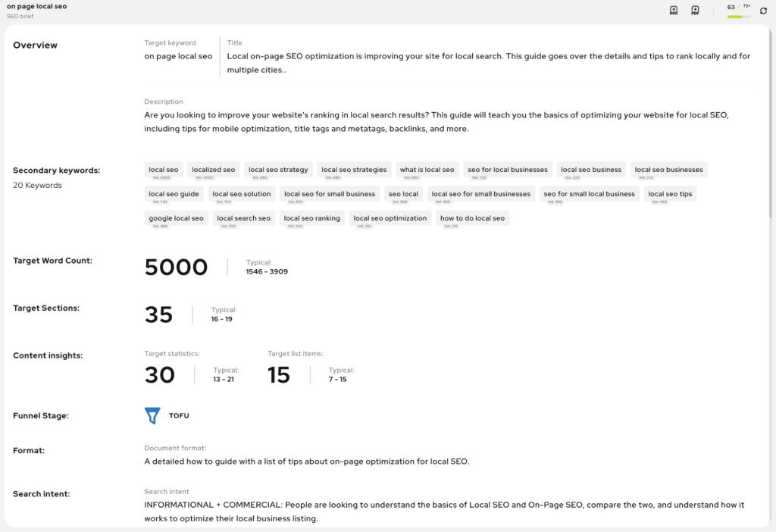Download the brief as PDF
Screen dimensions: 776x532
695,11
